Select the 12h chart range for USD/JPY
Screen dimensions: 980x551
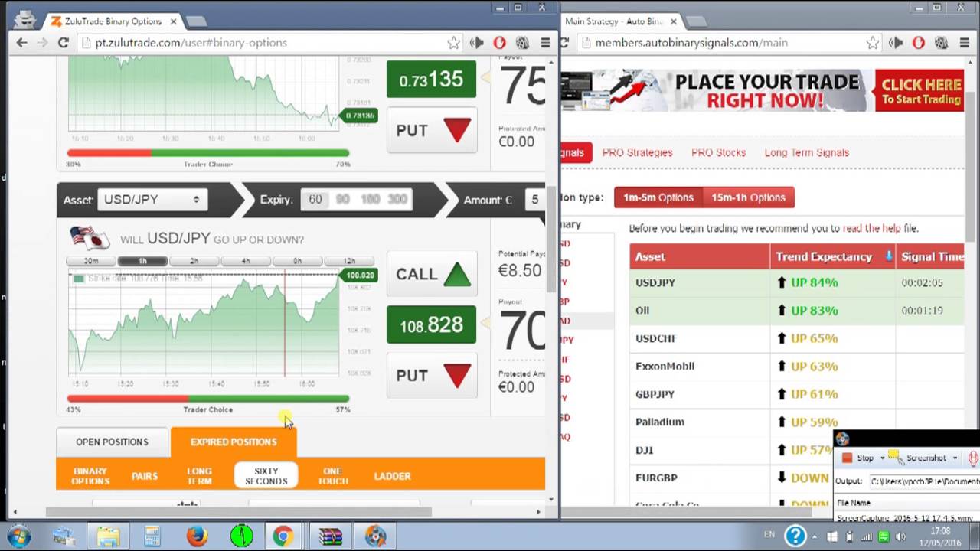(349, 261)
